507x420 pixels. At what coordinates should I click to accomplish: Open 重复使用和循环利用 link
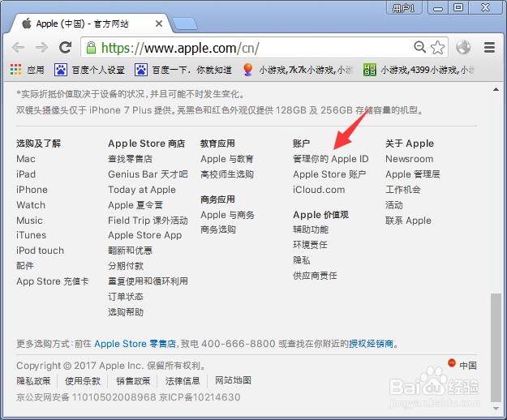[148, 281]
